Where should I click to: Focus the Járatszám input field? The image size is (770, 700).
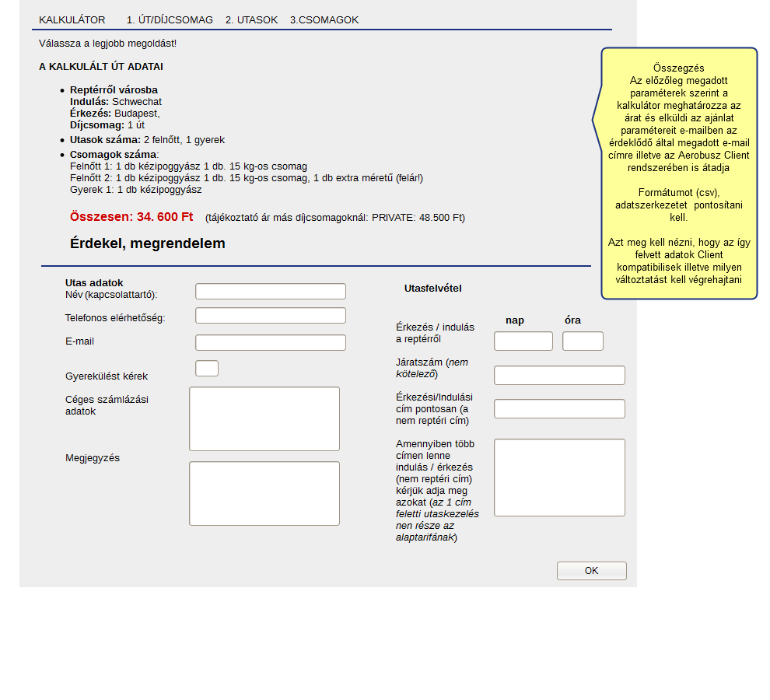(x=559, y=376)
